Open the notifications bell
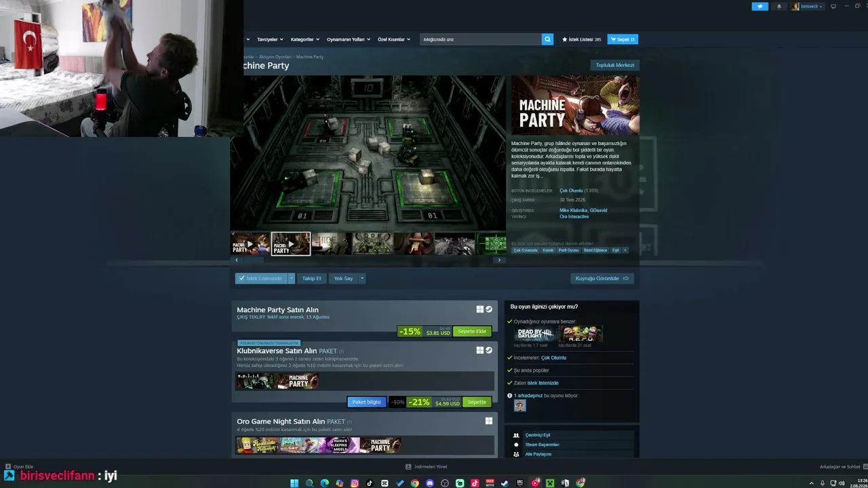The width and height of the screenshot is (868, 488). (x=778, y=6)
